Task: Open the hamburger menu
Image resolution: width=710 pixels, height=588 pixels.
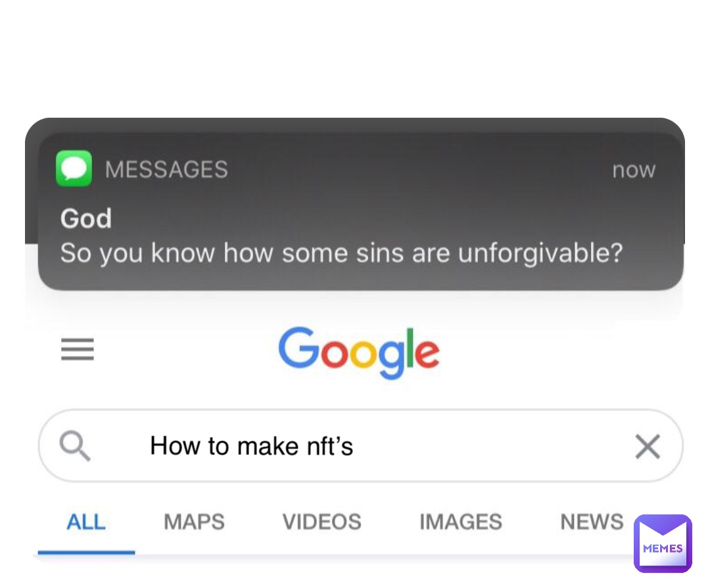Action: (x=78, y=349)
